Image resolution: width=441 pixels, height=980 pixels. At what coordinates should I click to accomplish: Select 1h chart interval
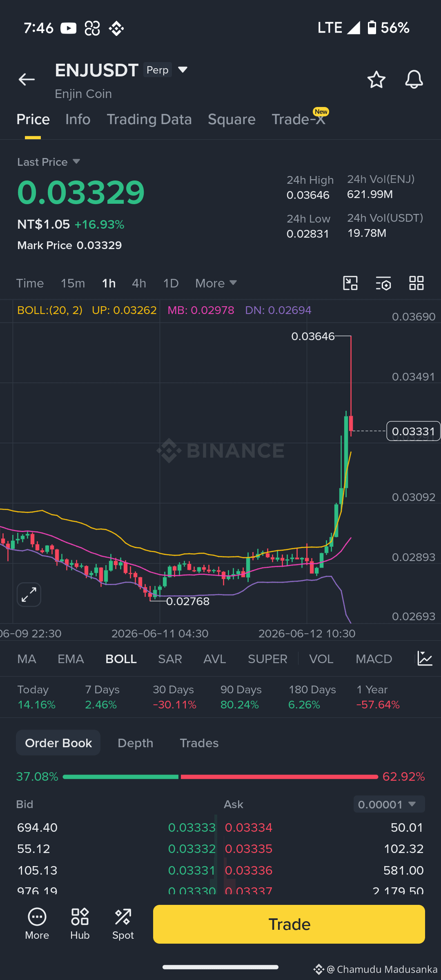coord(109,283)
